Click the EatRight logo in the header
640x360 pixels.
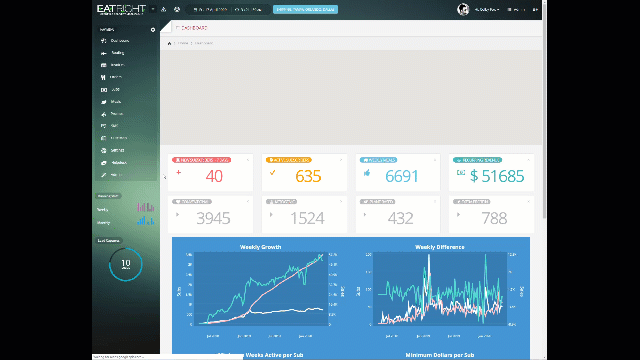coord(121,9)
